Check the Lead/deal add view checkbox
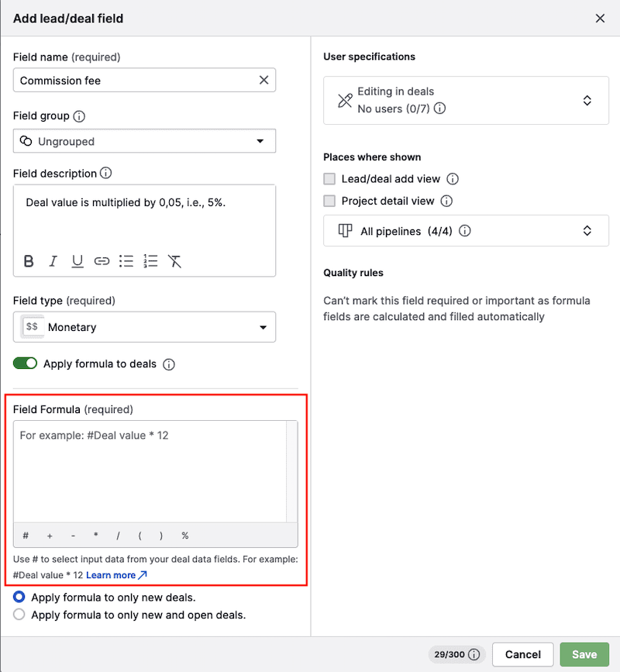Image resolution: width=620 pixels, height=672 pixels. click(329, 179)
